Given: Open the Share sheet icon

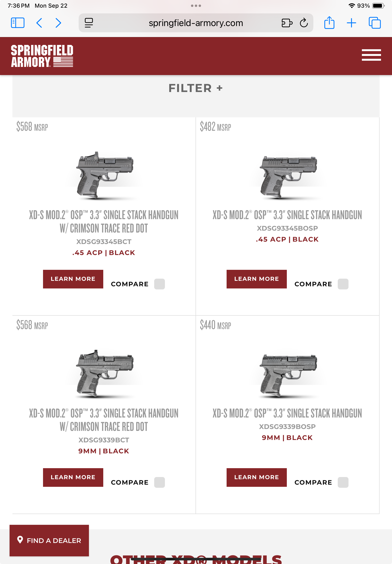Looking at the screenshot, I should (x=329, y=23).
